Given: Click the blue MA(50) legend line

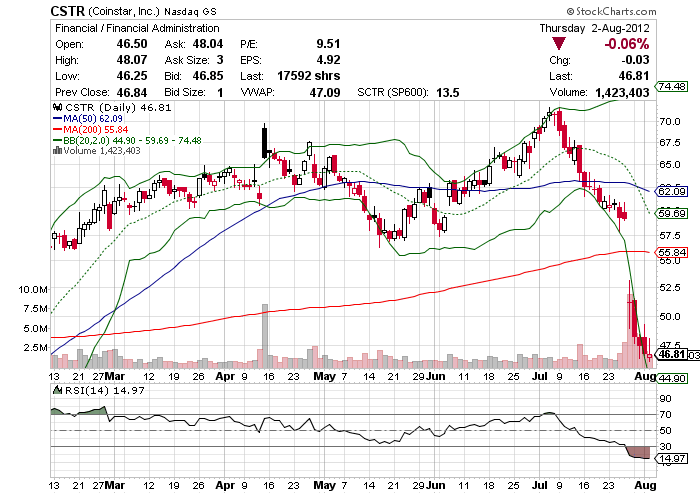Looking at the screenshot, I should point(58,119).
